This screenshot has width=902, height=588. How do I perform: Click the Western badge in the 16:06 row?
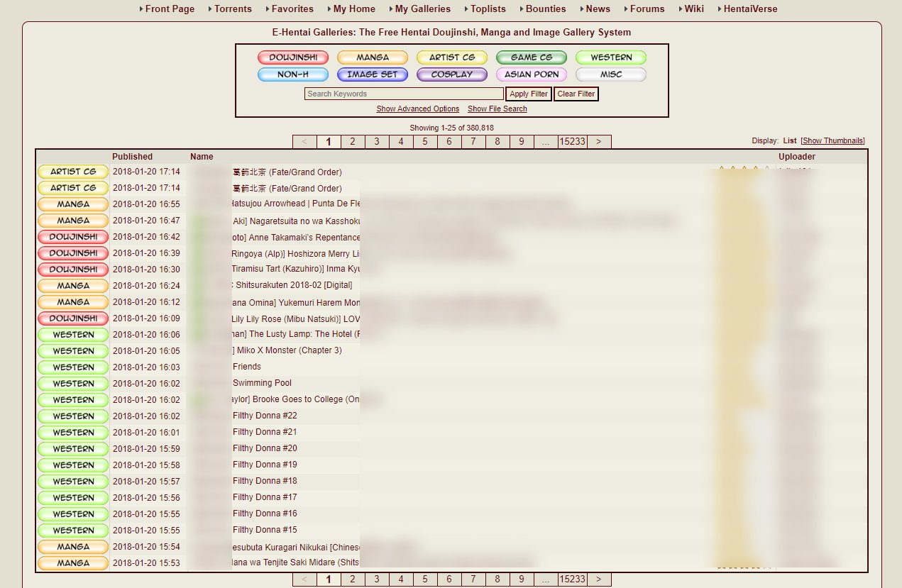(73, 335)
